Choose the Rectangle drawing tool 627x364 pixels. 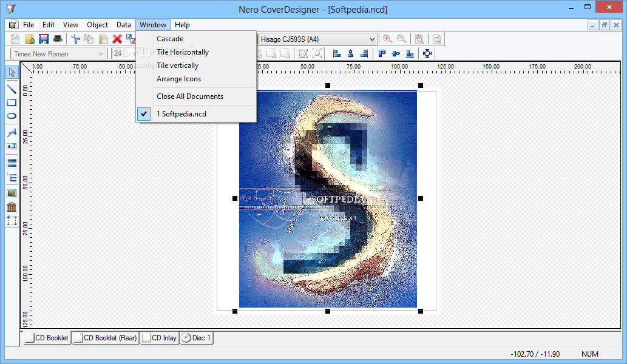click(12, 103)
